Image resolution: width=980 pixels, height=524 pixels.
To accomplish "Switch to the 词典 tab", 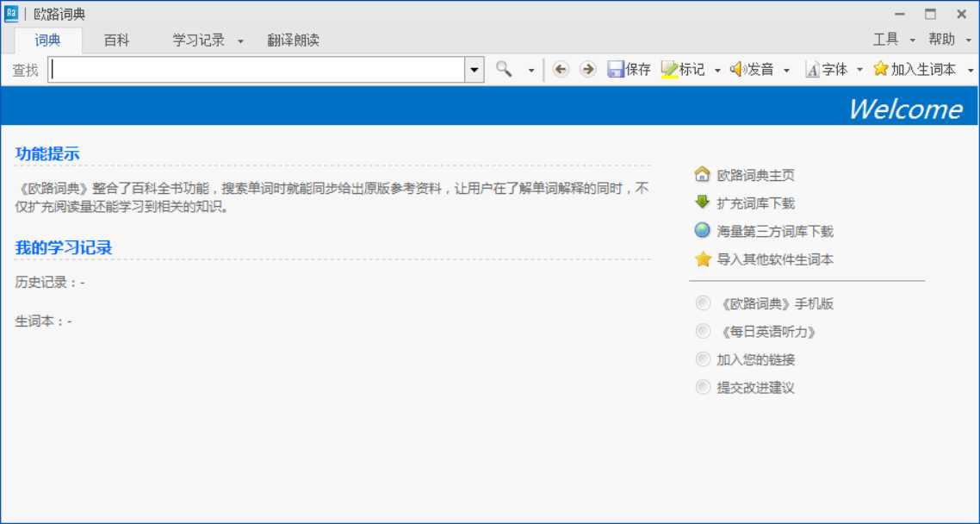I will (48, 41).
